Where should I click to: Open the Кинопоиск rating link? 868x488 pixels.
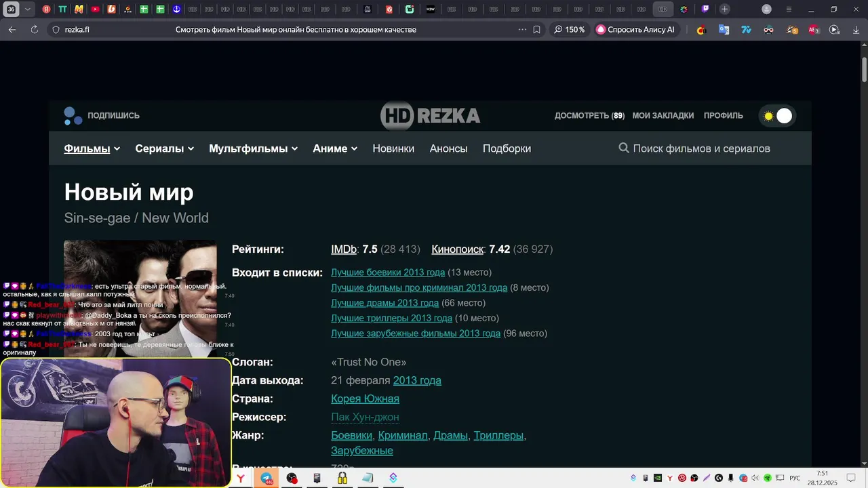[x=457, y=249]
